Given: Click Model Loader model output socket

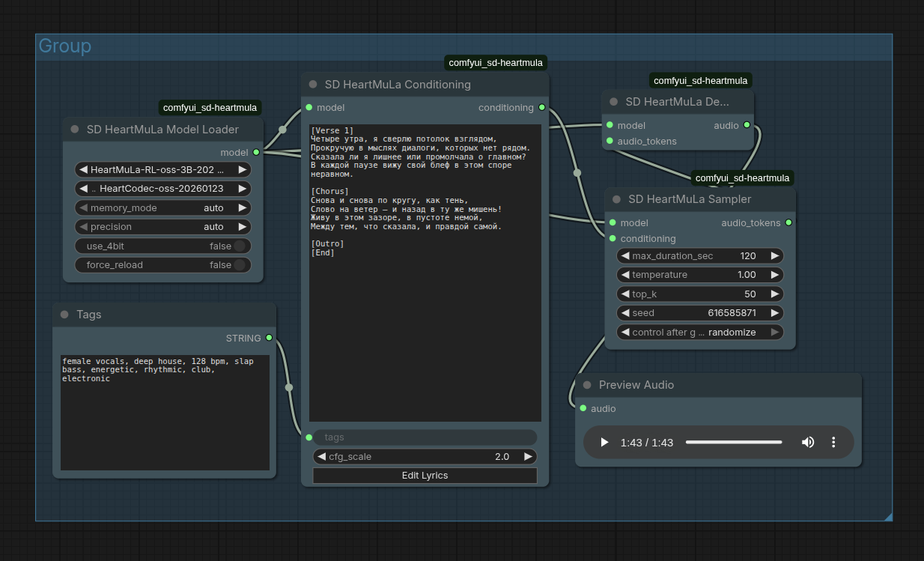Looking at the screenshot, I should click(x=256, y=152).
